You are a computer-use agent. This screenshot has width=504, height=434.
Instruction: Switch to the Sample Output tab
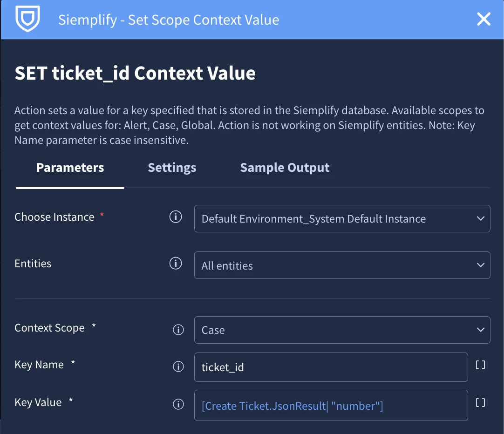(285, 168)
